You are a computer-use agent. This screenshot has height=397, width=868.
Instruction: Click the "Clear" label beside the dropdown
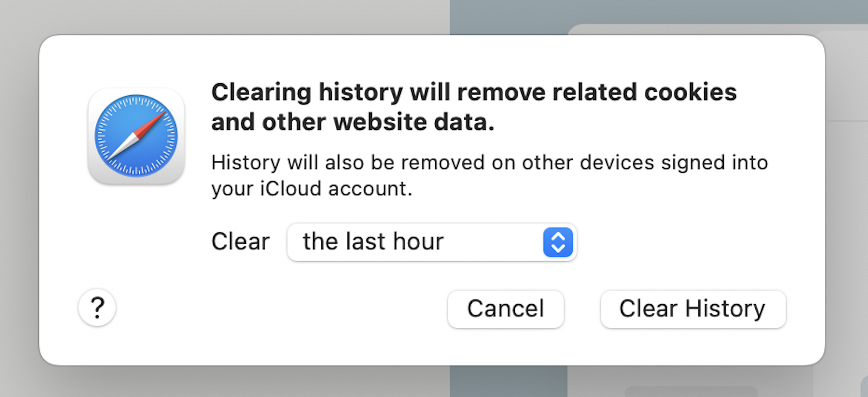[x=241, y=242]
